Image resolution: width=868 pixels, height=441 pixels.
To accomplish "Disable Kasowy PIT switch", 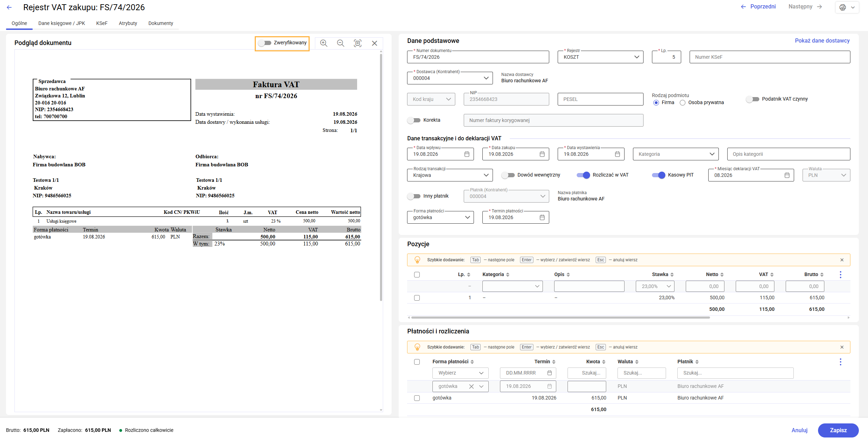I will point(659,175).
